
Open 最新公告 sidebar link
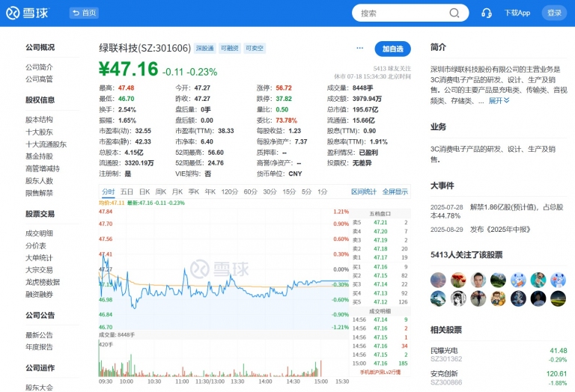[39, 335]
